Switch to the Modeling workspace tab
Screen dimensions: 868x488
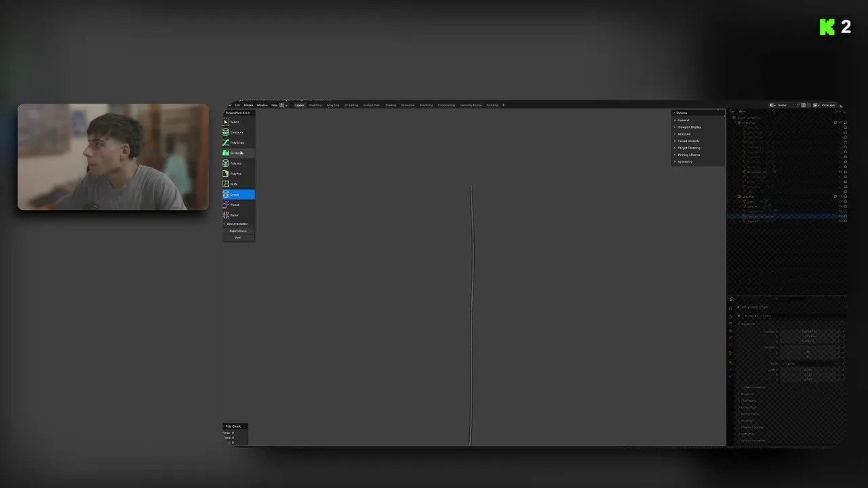click(315, 105)
